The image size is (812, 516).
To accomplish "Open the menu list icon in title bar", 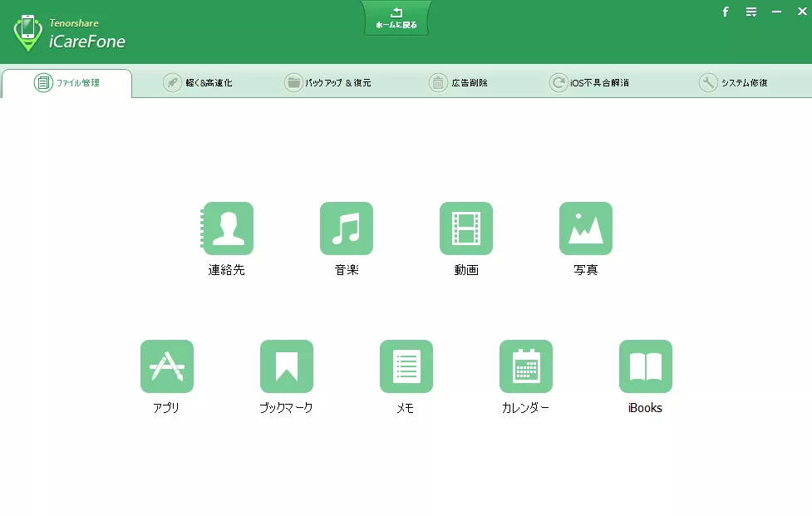I will pos(751,12).
